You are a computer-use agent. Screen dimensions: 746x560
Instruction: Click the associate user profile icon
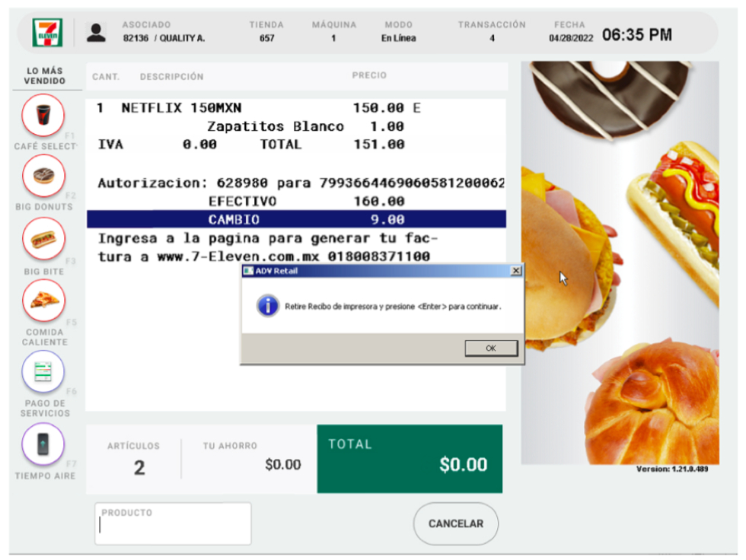(x=96, y=32)
